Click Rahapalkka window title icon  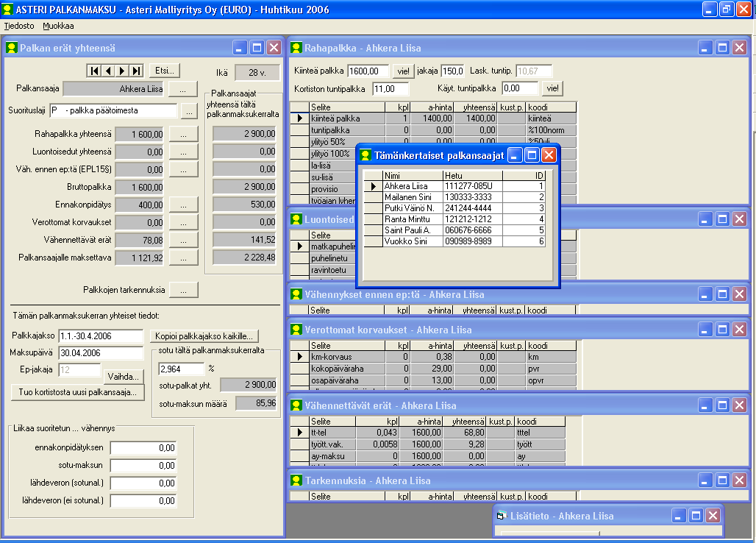296,48
